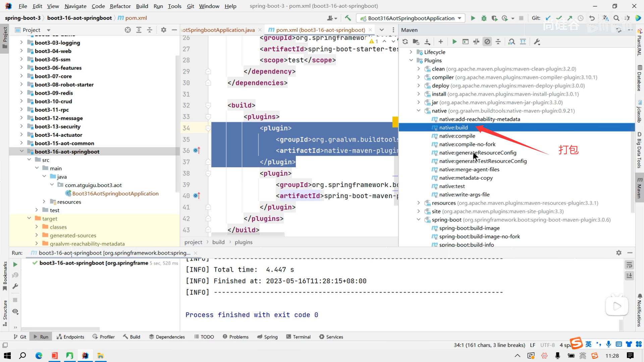Expand the Lifecycle node
644x362 pixels.
[411, 52]
